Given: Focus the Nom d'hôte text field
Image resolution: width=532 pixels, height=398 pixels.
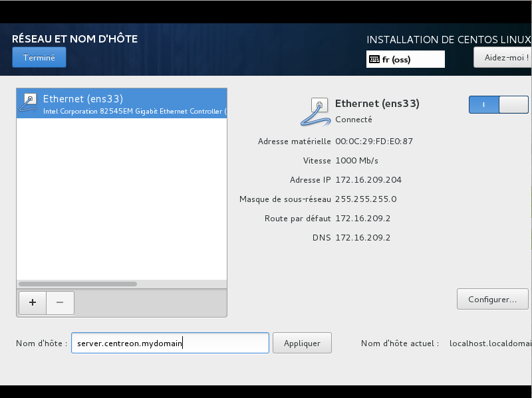Looking at the screenshot, I should (170, 343).
